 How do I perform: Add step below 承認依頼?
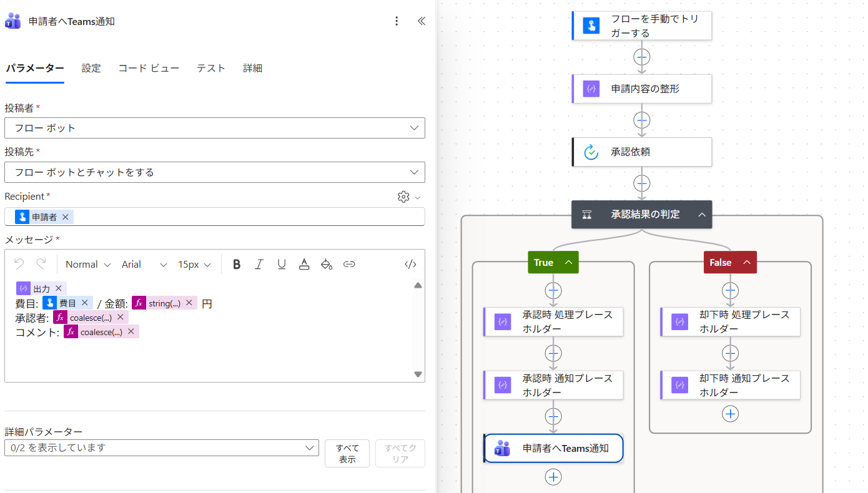coord(642,183)
